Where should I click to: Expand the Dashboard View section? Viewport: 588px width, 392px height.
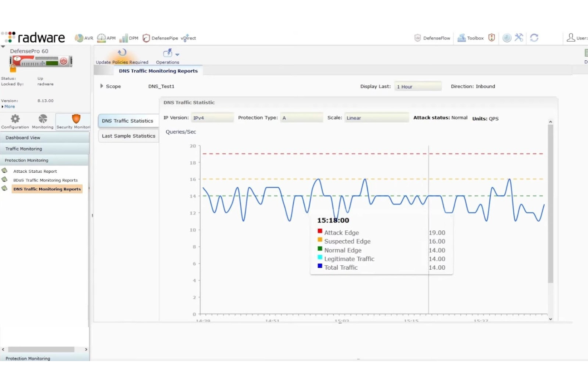click(44, 137)
